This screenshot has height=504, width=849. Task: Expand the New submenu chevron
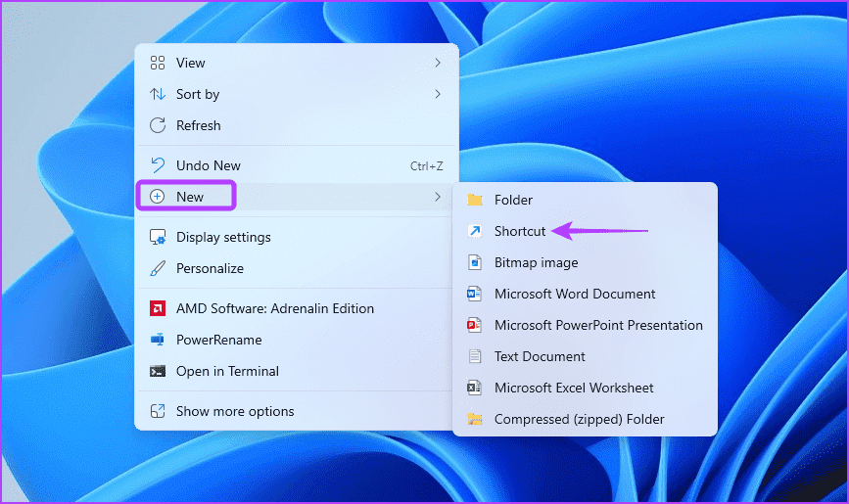[x=438, y=197]
